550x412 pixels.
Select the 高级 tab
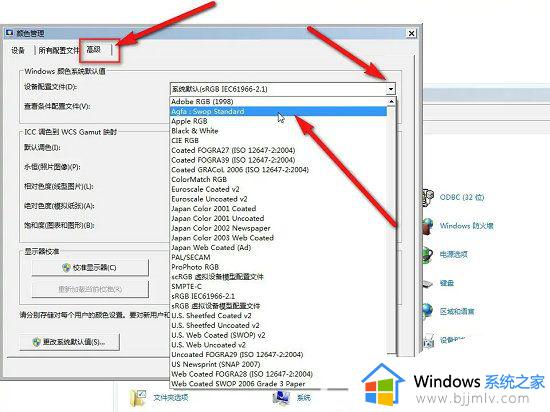click(x=94, y=50)
